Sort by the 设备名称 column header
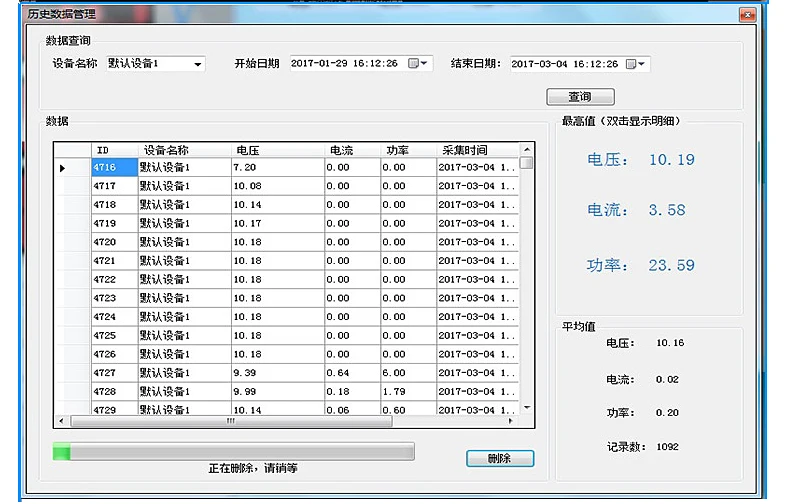 (x=184, y=150)
